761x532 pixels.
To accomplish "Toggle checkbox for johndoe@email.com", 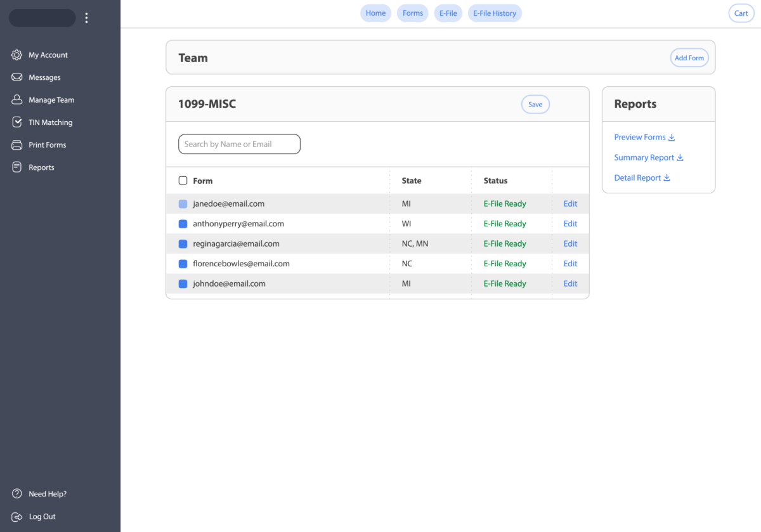I will (183, 284).
